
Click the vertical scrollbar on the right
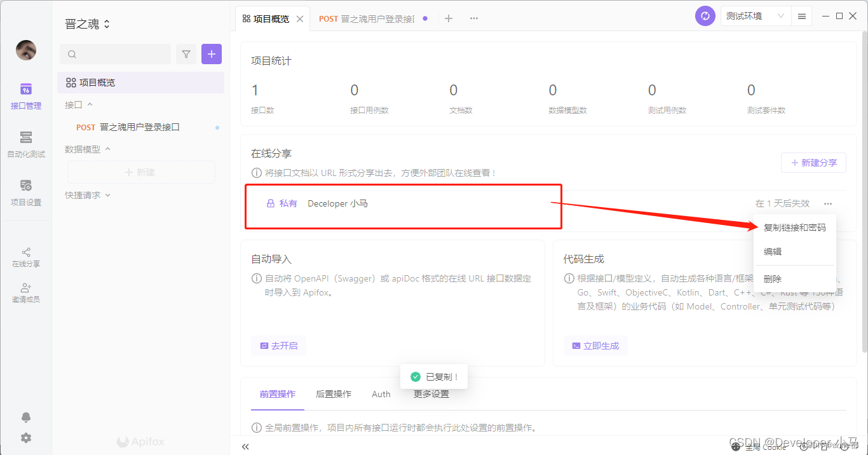tap(864, 191)
